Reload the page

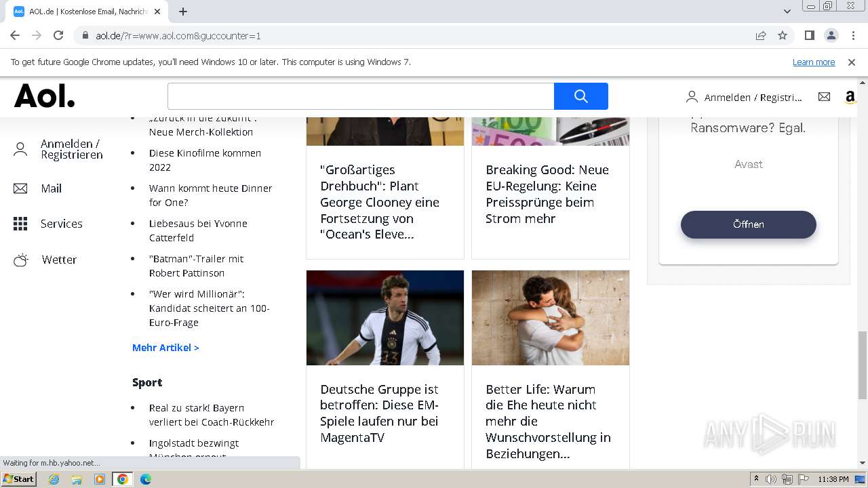tap(58, 35)
